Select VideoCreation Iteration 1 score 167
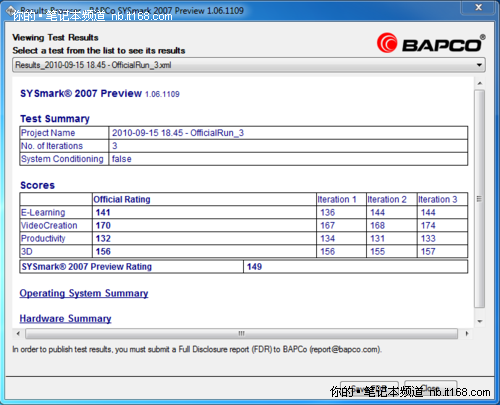Screen dimensions: 500x405 [x=328, y=225]
